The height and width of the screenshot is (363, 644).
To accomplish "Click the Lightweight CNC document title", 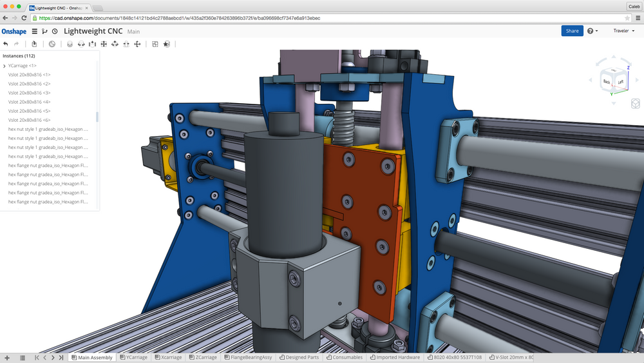I will (93, 31).
